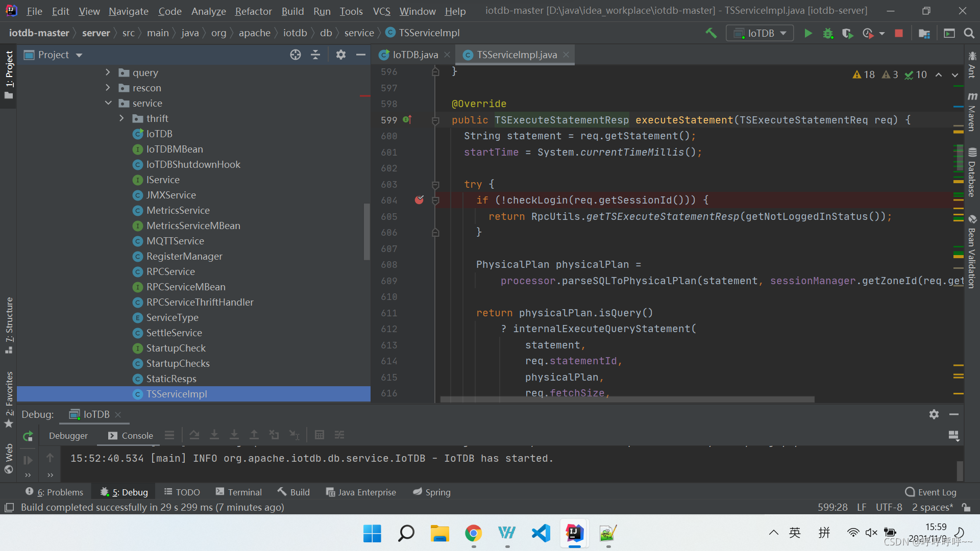Viewport: 980px width, 551px height.
Task: Stop the running process with the red square
Action: [899, 33]
